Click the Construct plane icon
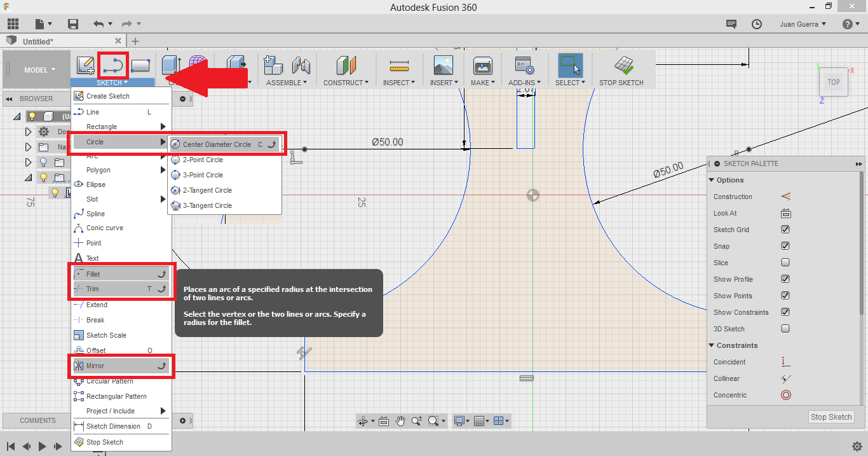 (x=346, y=65)
